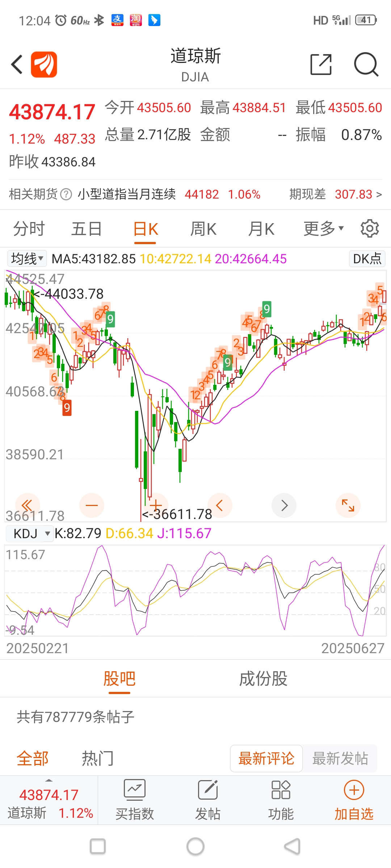The width and height of the screenshot is (391, 868).
Task: Switch to 周K chart tab
Action: [x=203, y=229]
